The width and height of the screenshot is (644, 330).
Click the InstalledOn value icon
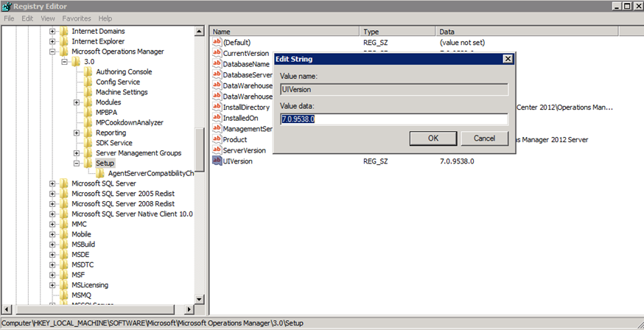click(x=217, y=118)
